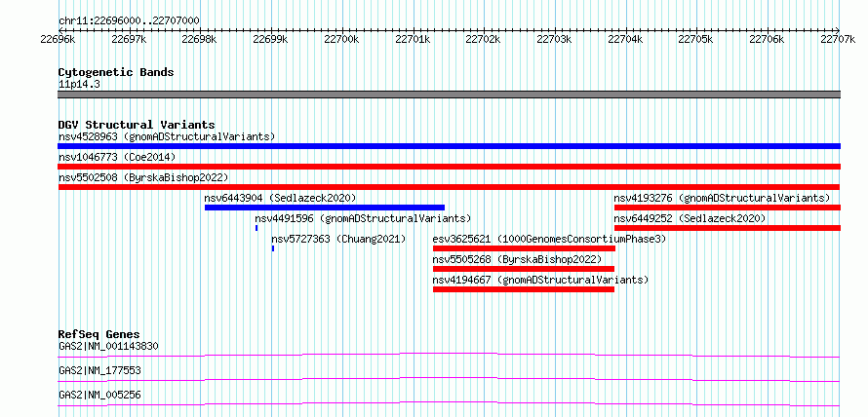The width and height of the screenshot is (868, 417).
Task: Click the DGV Structural Variants track heading
Action: (x=137, y=125)
